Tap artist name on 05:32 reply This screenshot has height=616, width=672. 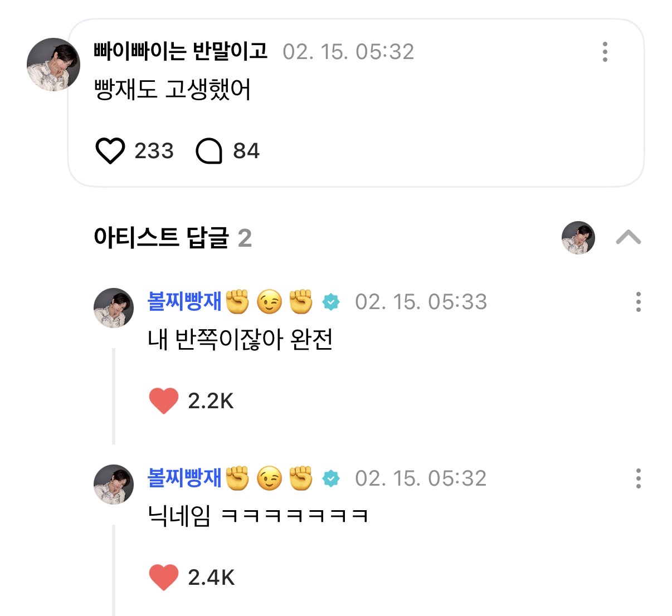184,478
